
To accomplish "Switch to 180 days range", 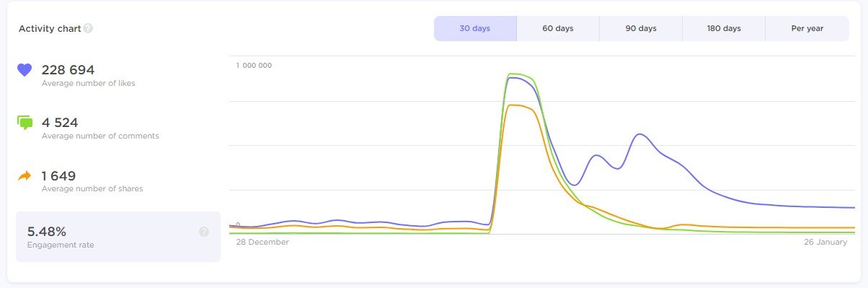I will tap(724, 29).
